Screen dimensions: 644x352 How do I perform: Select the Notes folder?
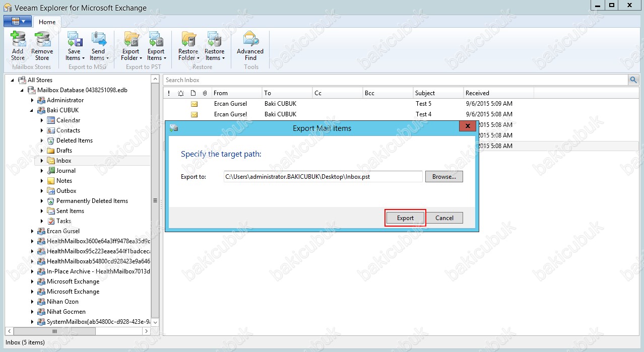pos(64,181)
